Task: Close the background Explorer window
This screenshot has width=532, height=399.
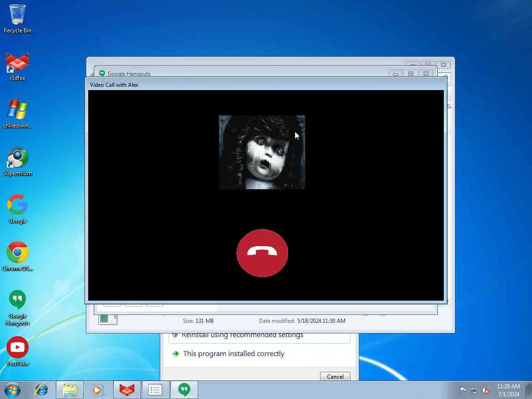Action: pos(443,65)
